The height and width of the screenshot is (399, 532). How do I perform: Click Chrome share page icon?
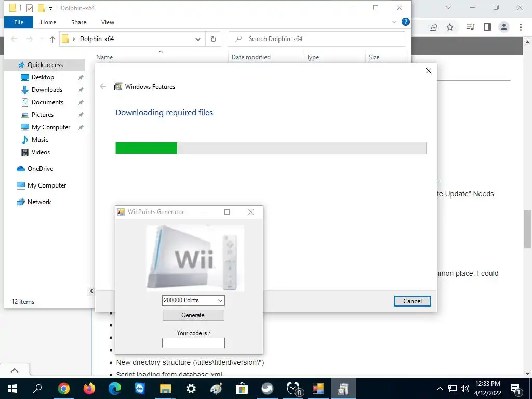tap(433, 27)
